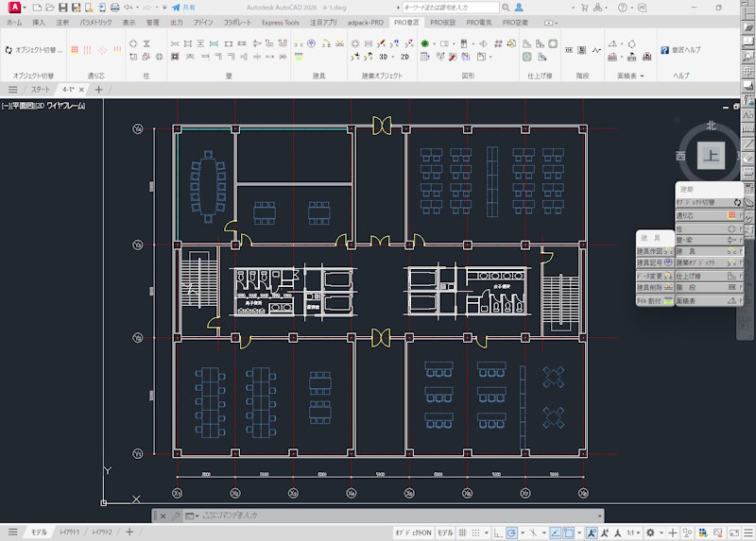This screenshot has height=541, width=756.
Task: Click 柱 row in the 建築 palette
Action: [709, 228]
